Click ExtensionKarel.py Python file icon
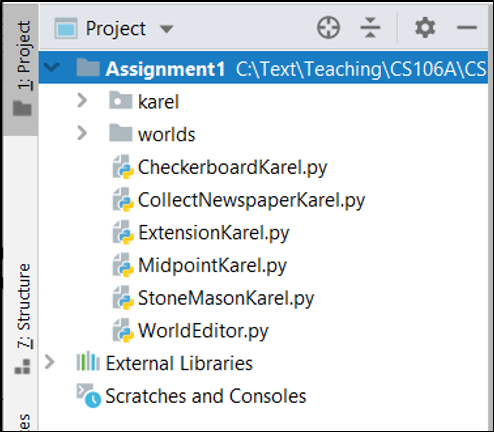 (123, 232)
